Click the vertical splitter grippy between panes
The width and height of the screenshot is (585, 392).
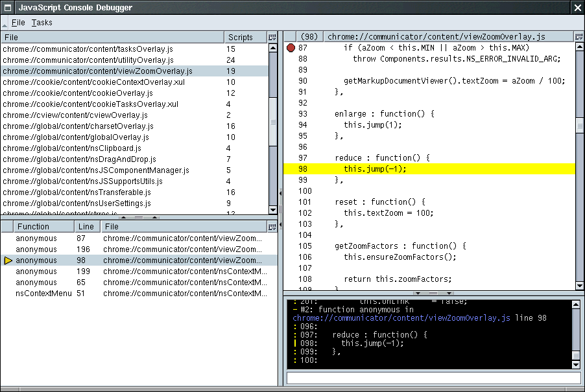tap(281, 209)
